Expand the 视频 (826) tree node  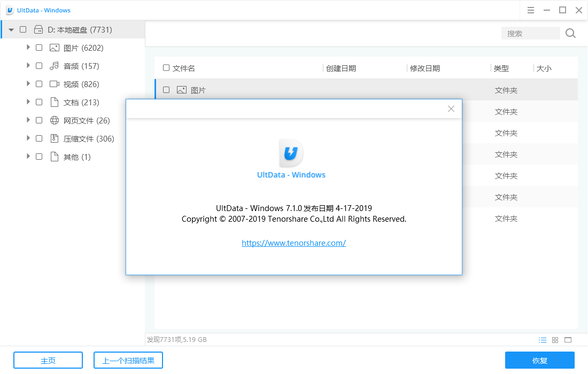(28, 83)
